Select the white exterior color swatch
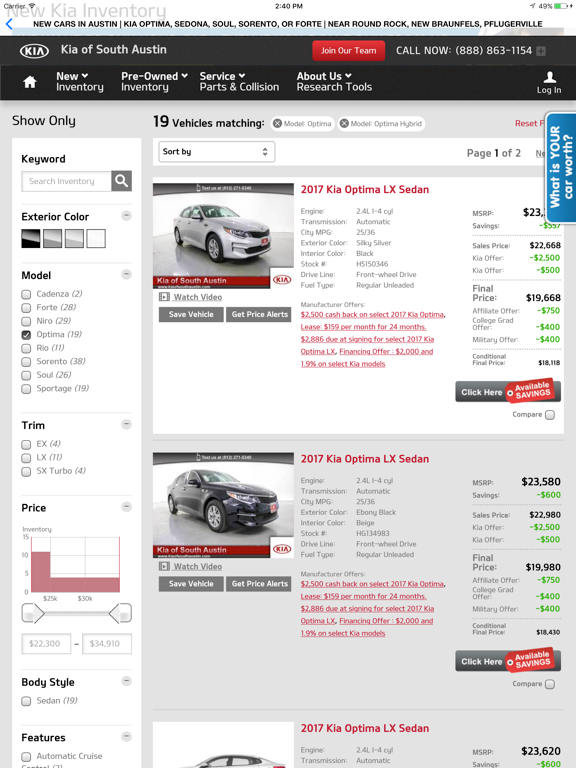The image size is (576, 768). tap(96, 239)
